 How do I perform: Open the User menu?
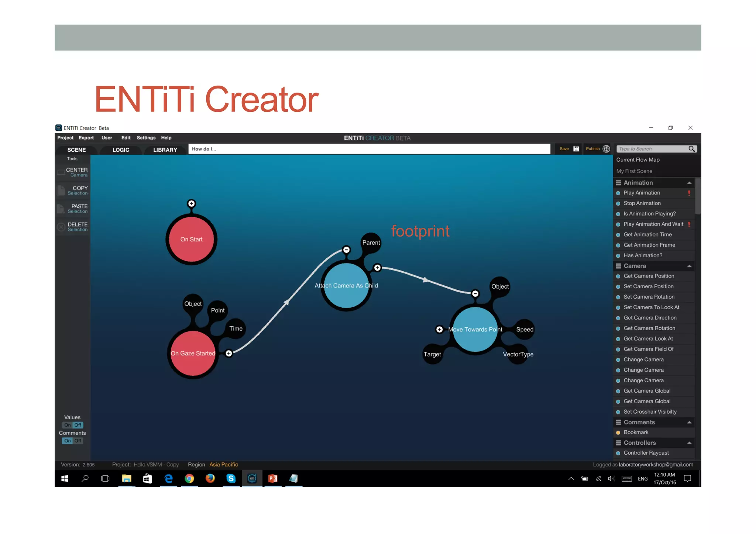107,138
